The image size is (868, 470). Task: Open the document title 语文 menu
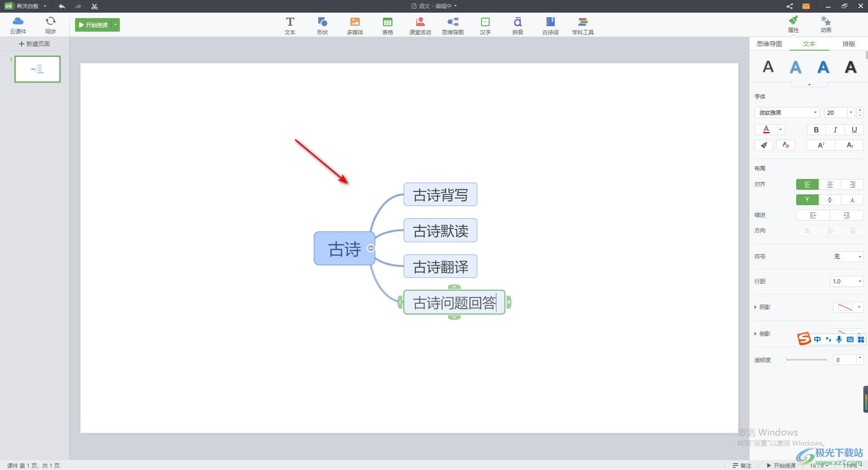coord(434,6)
